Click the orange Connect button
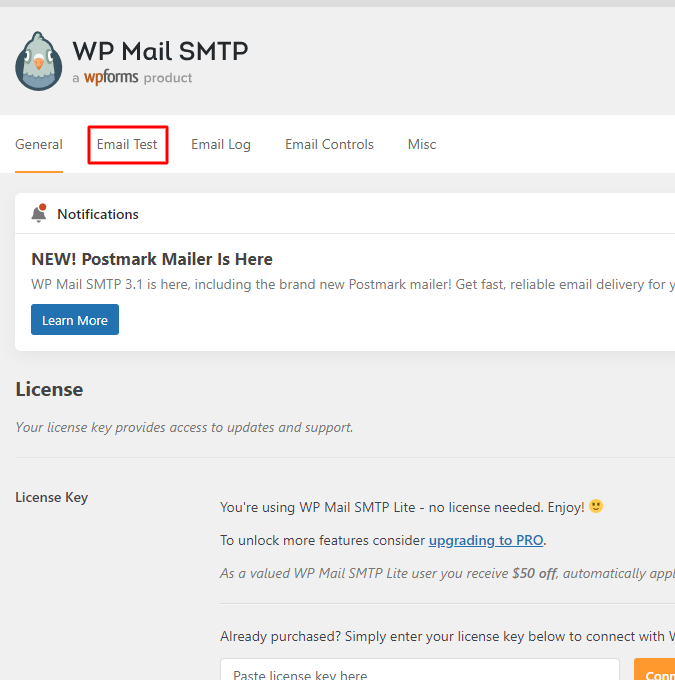Viewport: 675px width, 680px height. tap(655, 669)
